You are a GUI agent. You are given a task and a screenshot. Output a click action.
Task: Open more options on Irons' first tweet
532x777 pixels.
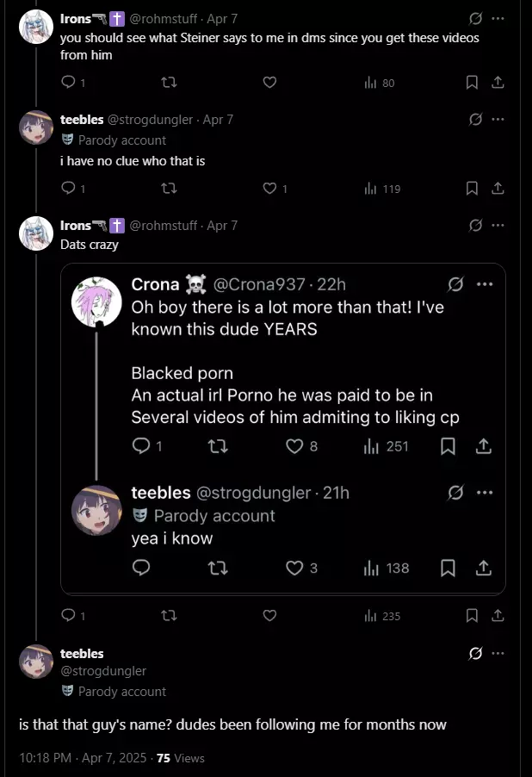tap(498, 19)
